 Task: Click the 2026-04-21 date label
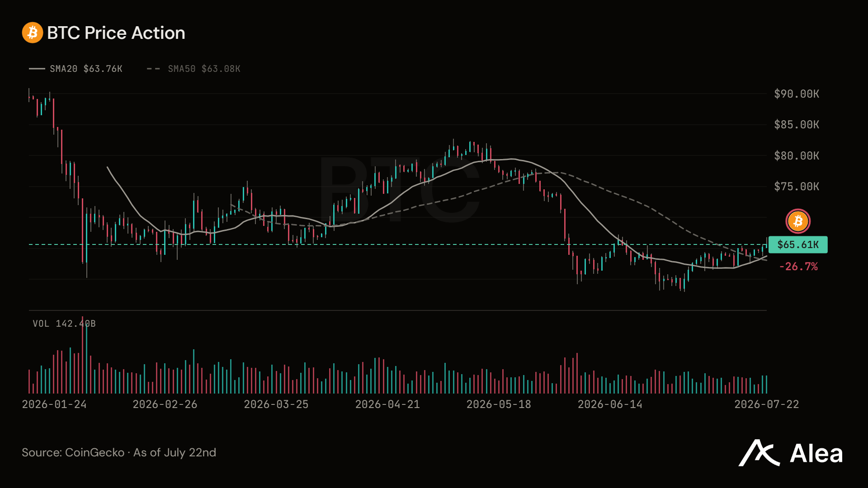[x=387, y=404]
